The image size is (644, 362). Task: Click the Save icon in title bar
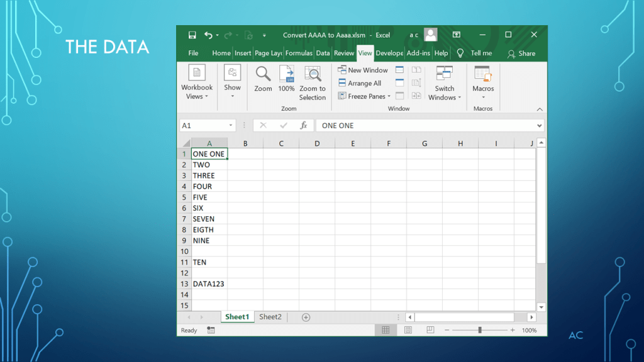pos(192,35)
